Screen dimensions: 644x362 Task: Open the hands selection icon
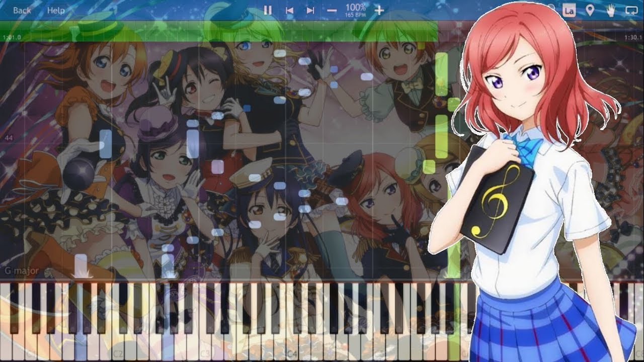(x=611, y=10)
